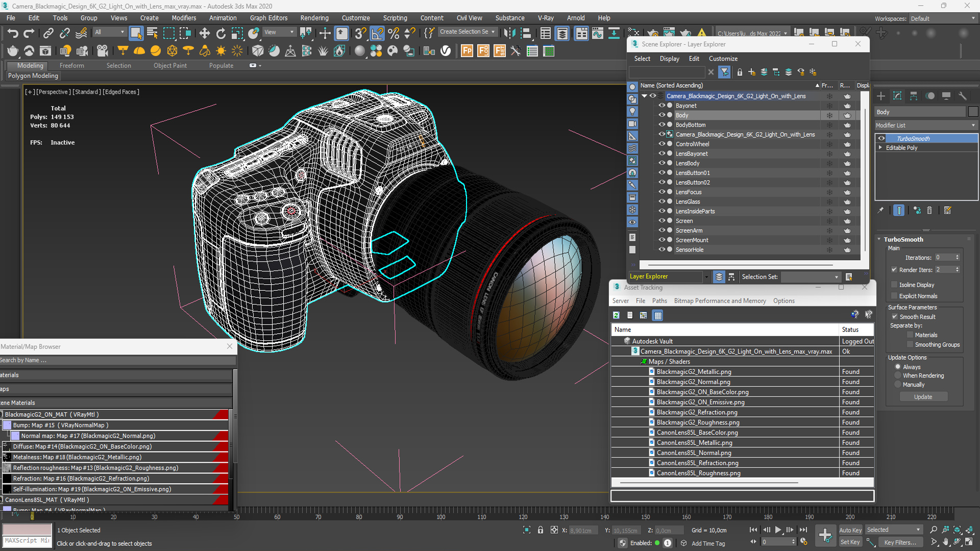Viewport: 980px width, 551px height.
Task: Click the Set Key button
Action: click(850, 542)
